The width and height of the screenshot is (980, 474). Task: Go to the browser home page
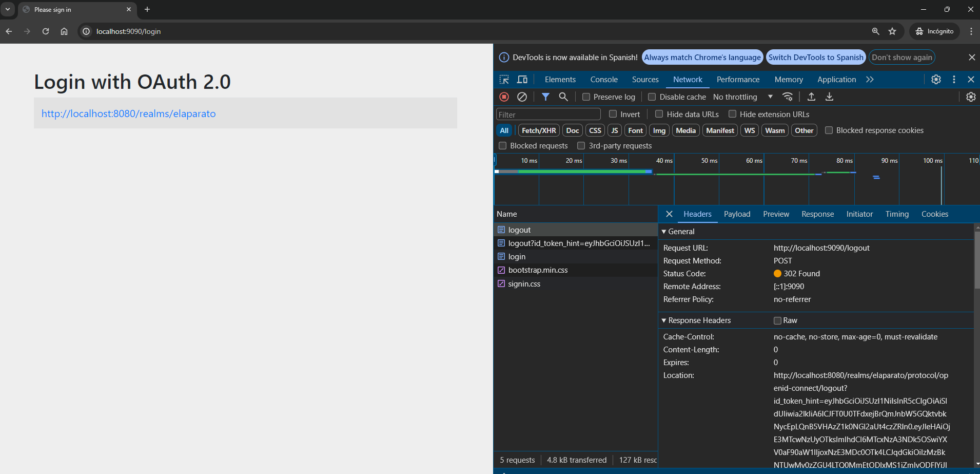64,31
